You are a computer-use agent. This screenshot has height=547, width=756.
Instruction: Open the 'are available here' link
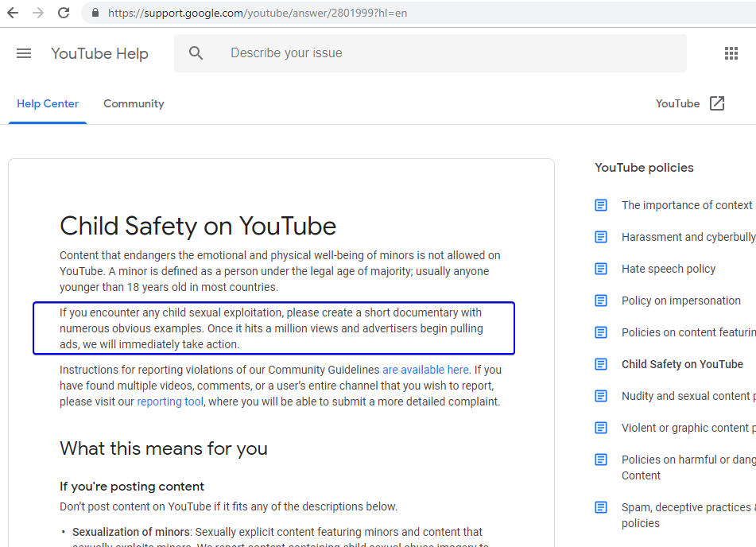click(425, 370)
